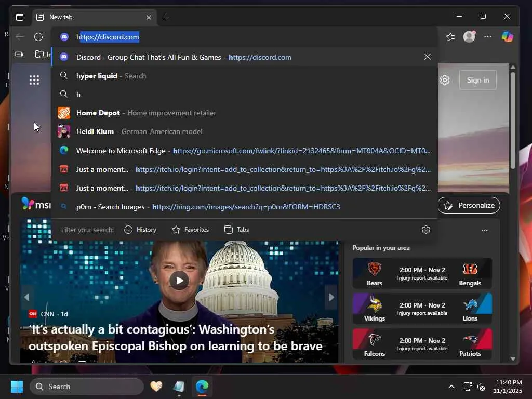Open sports card more options ellipsis
Image resolution: width=532 pixels, height=399 pixels.
pos(485,231)
